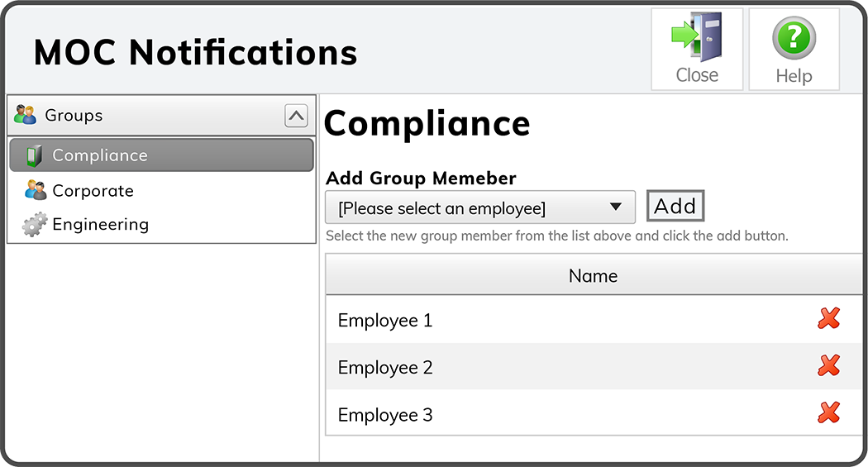Select the Compliance group entry
The width and height of the screenshot is (868, 467).
162,155
